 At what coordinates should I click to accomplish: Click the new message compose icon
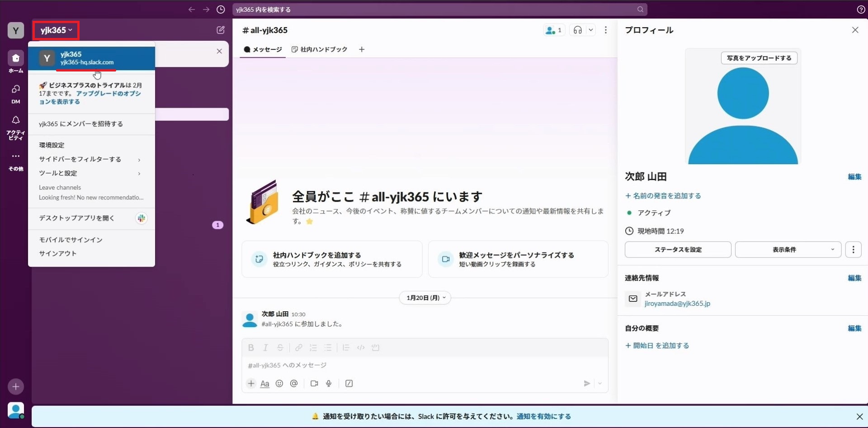221,30
